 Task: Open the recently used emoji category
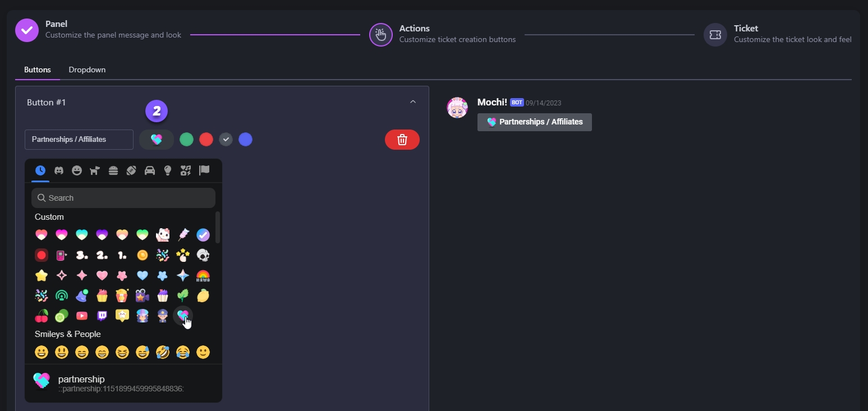click(x=40, y=170)
